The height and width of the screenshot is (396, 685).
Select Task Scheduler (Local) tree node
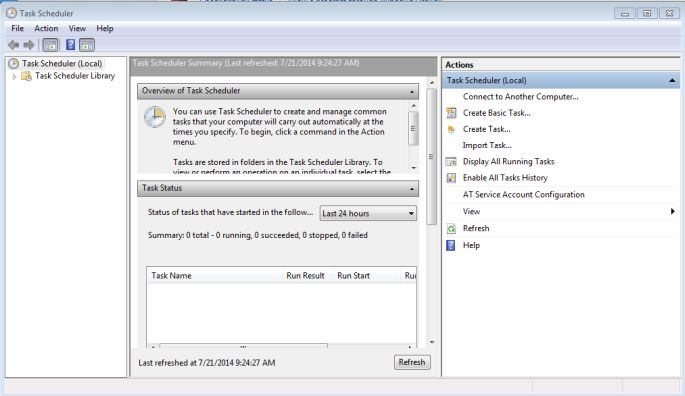coord(62,63)
